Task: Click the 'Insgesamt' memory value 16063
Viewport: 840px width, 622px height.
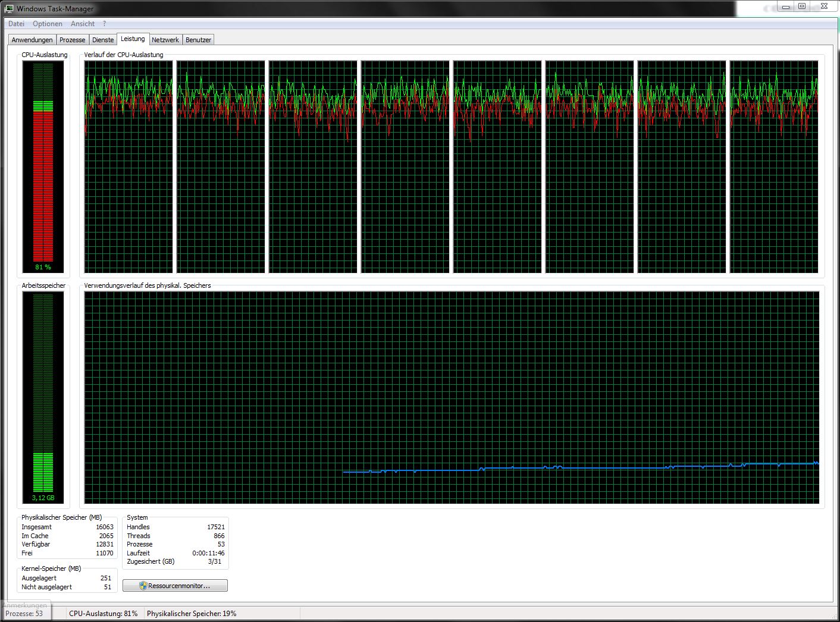Action: 105,527
